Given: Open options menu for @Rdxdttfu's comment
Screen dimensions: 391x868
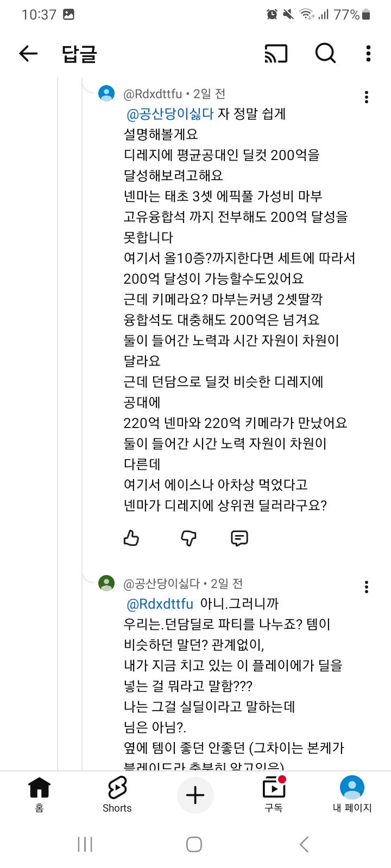Looking at the screenshot, I should click(x=367, y=97).
